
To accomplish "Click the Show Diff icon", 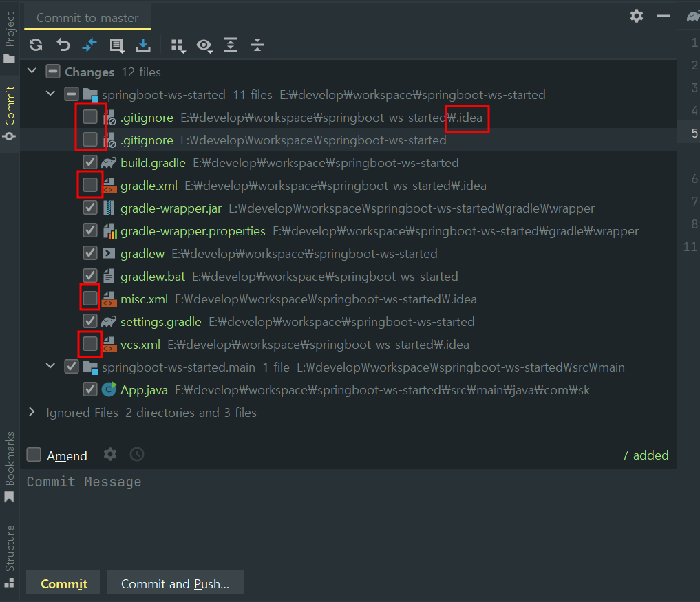I will (x=89, y=45).
